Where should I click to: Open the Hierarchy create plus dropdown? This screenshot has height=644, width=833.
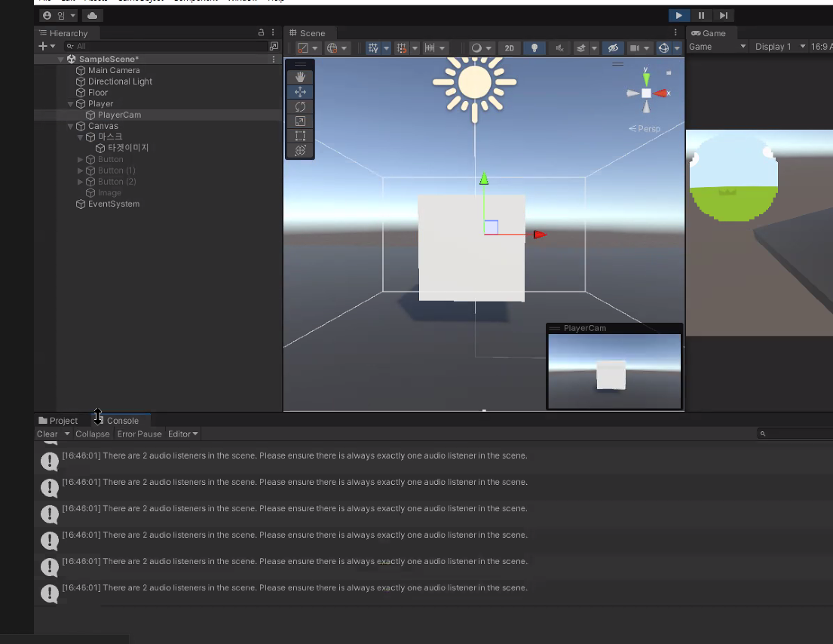pos(47,46)
